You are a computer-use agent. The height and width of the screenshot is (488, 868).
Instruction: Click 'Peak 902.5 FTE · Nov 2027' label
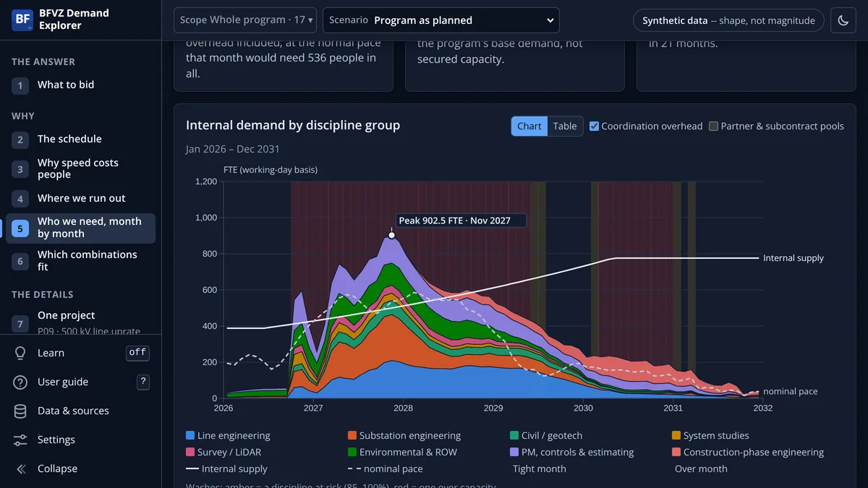[x=461, y=221]
